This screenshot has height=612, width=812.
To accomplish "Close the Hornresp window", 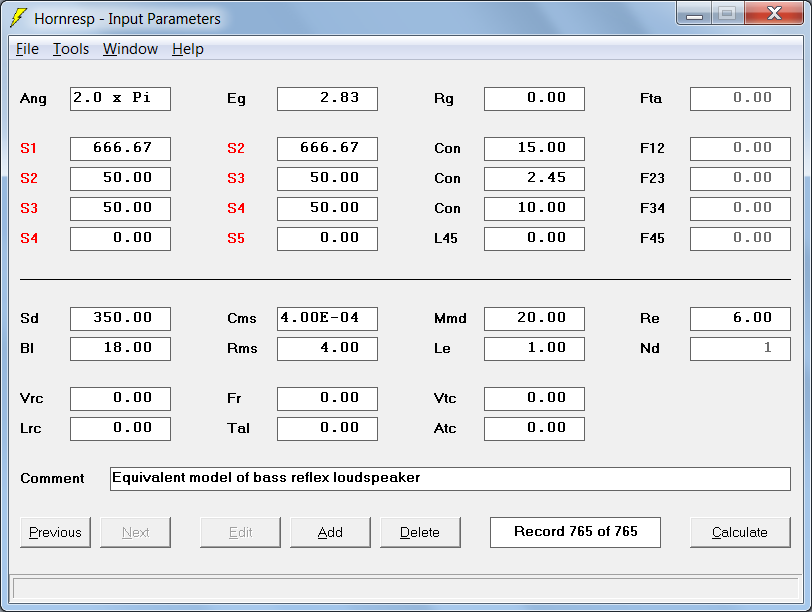I will point(774,14).
